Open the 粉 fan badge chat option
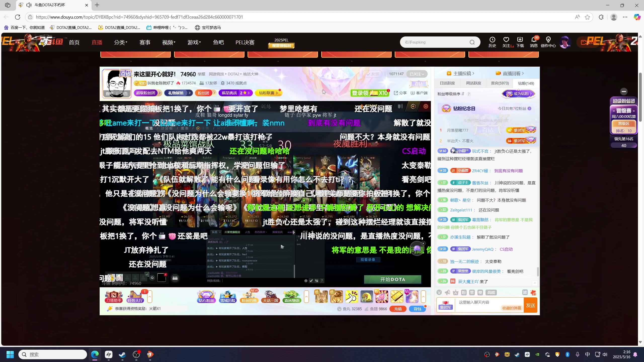 464,292
